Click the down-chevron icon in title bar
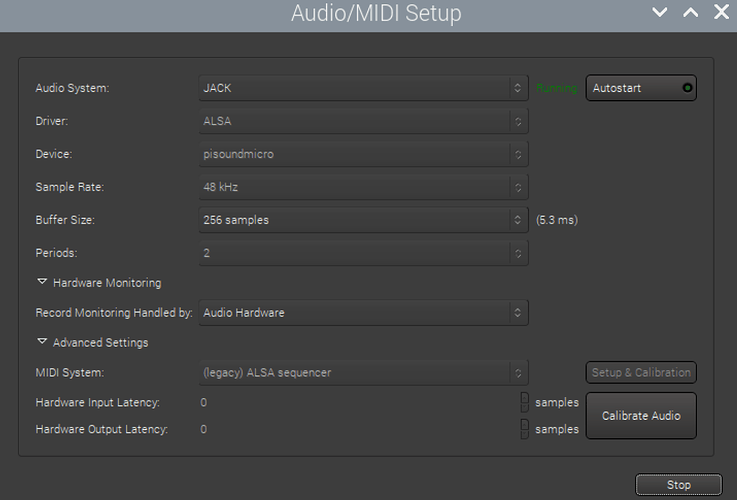The height and width of the screenshot is (500, 737). (x=659, y=13)
